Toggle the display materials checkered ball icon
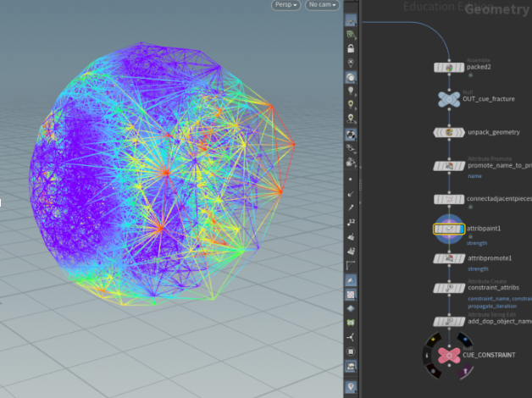The height and width of the screenshot is (398, 532). 351,135
